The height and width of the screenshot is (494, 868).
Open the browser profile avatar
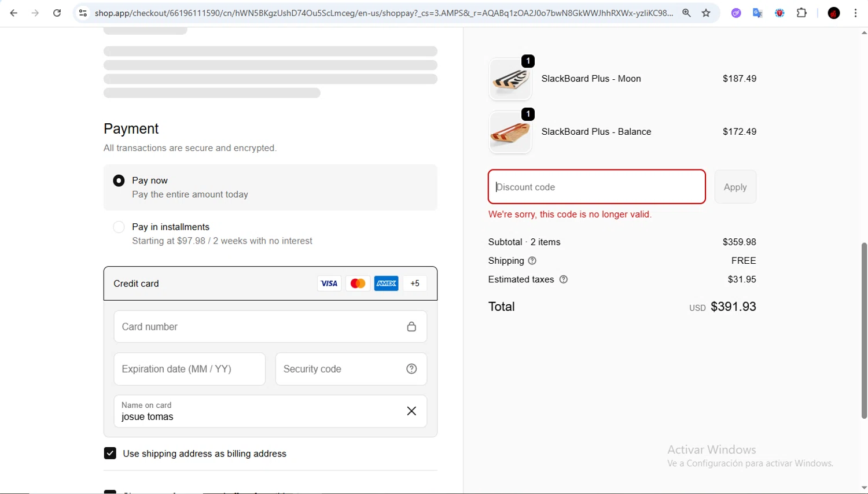(834, 13)
